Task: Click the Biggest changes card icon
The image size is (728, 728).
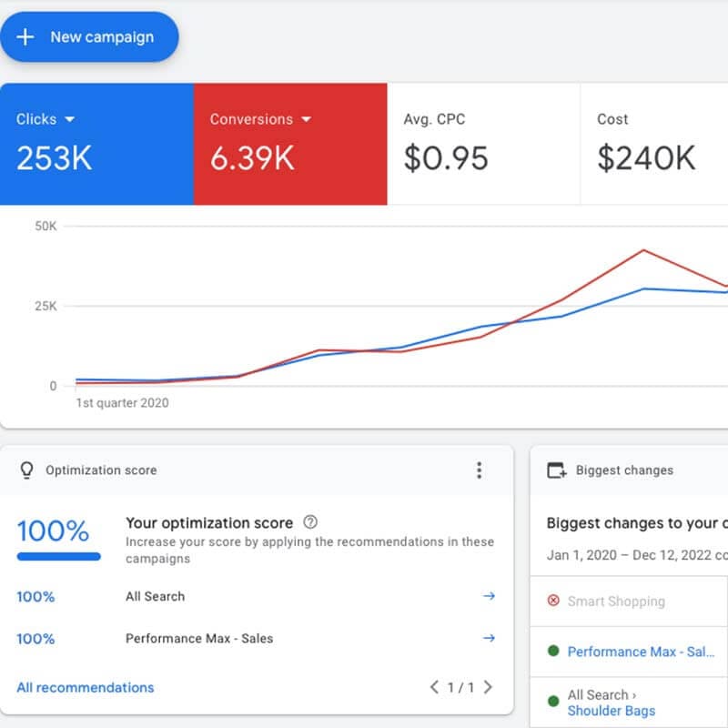Action: (556, 470)
